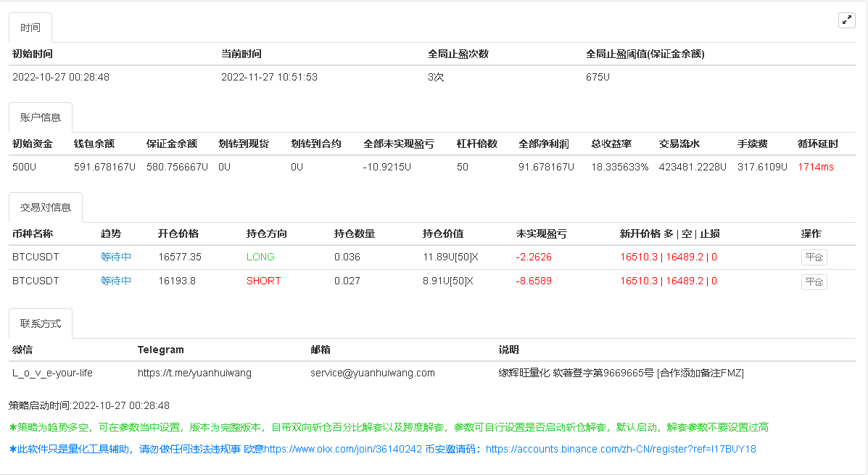Click the 16577.35 opening price cell
This screenshot has width=868, height=475.
coord(180,257)
